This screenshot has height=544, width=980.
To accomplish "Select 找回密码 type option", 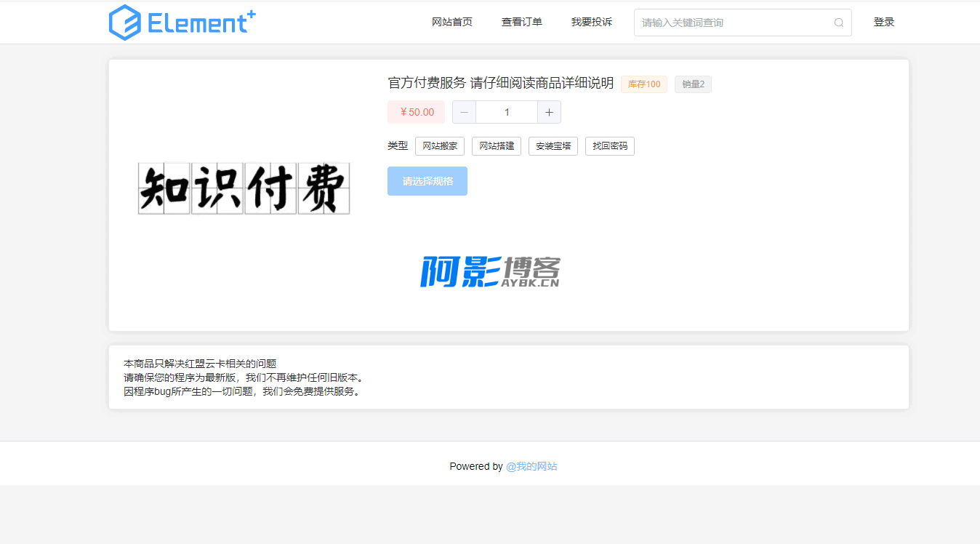I will (610, 146).
